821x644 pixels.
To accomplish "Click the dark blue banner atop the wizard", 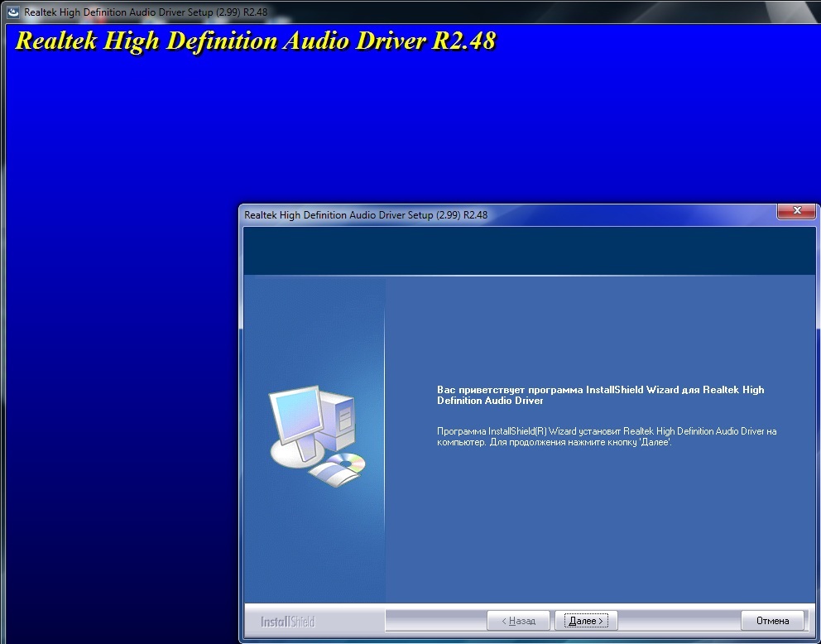I will tap(530, 250).
